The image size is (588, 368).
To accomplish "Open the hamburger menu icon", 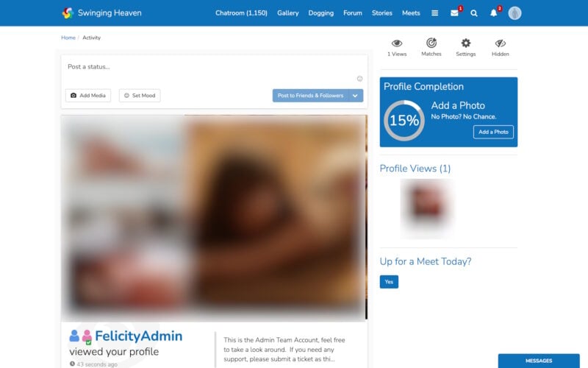I will tap(434, 13).
